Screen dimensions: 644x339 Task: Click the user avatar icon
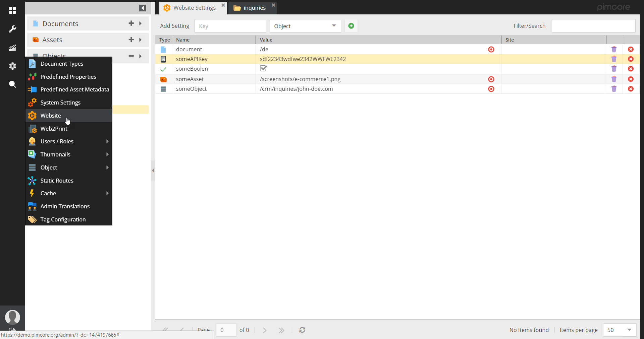click(12, 317)
